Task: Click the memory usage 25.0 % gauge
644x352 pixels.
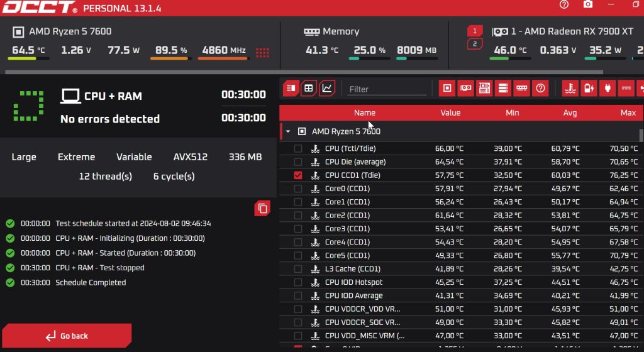Action: pos(369,52)
